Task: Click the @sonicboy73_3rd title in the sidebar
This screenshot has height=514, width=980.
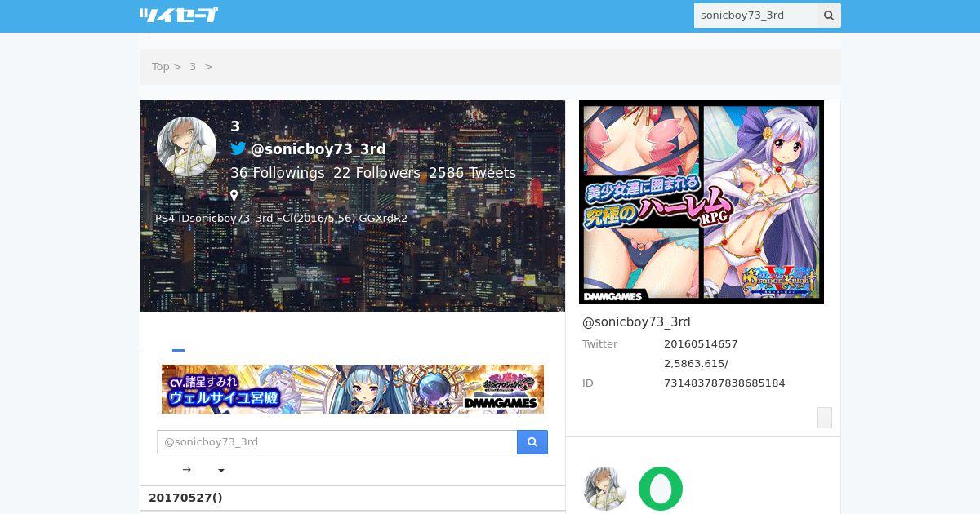Action: click(x=636, y=322)
